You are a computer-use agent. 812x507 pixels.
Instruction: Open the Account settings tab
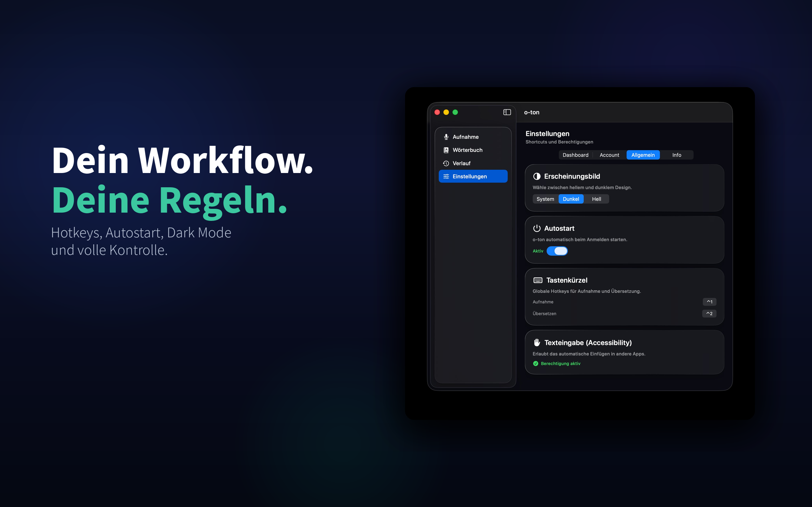(x=609, y=155)
